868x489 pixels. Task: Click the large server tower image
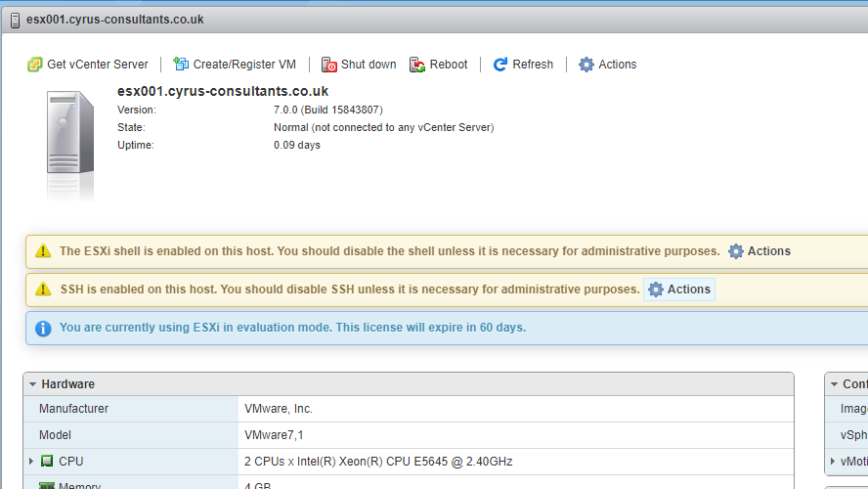pyautogui.click(x=70, y=133)
